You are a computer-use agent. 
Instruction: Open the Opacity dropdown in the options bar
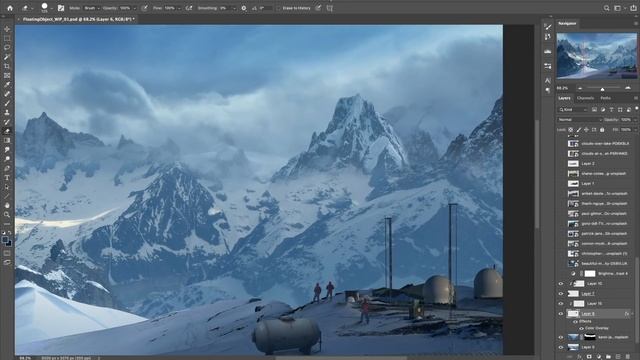(127, 8)
